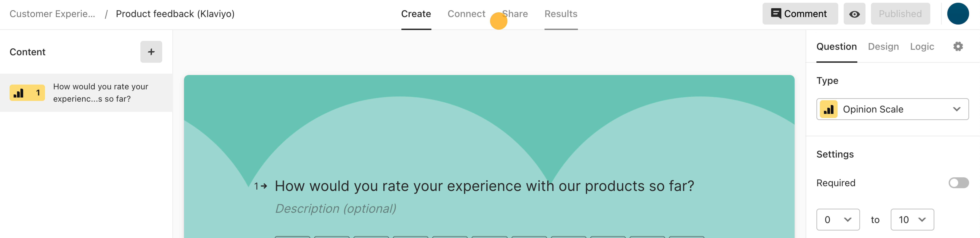980x238 pixels.
Task: Click the opinion scale icon in sidebar question
Action: pyautogui.click(x=19, y=93)
